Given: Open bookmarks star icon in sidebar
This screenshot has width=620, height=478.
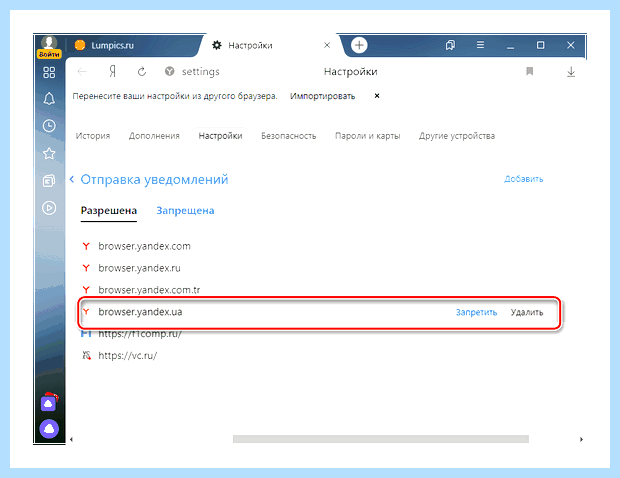Looking at the screenshot, I should (49, 153).
